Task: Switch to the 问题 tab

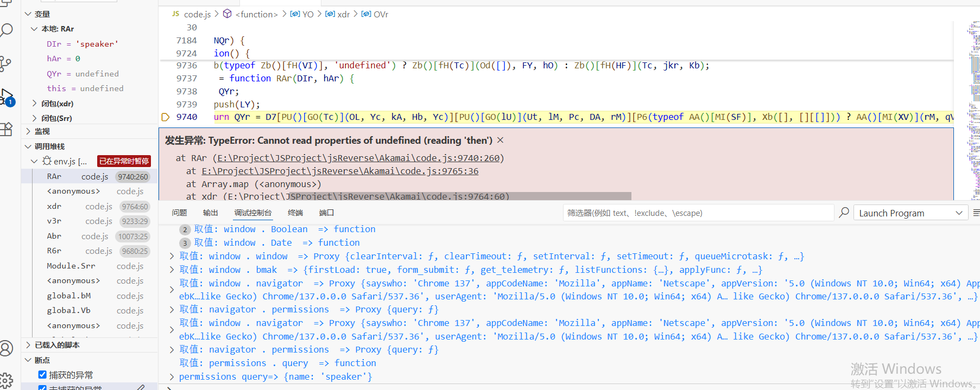Action: (x=179, y=213)
